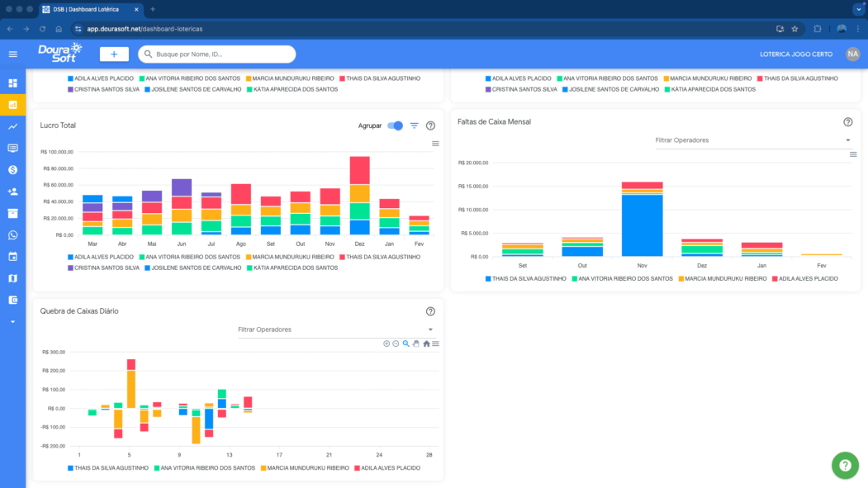
Task: Toggle the Agrupar switch off
Action: [396, 126]
